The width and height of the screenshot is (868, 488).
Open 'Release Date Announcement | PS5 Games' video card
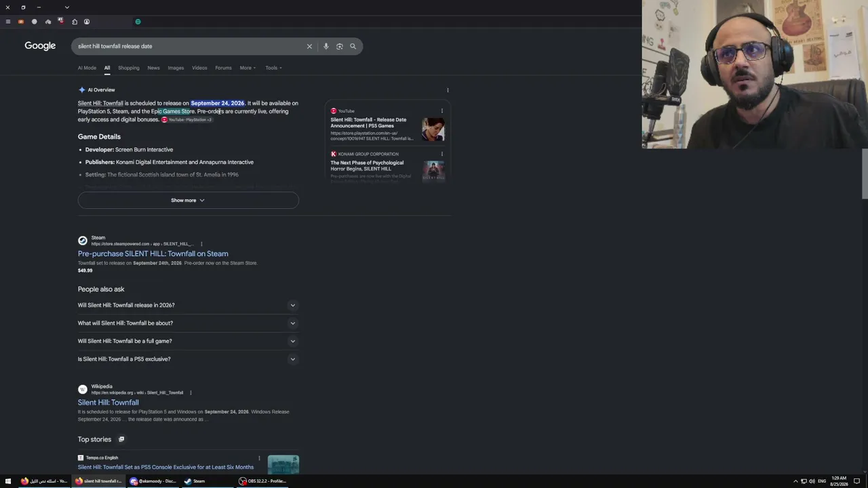pos(368,123)
